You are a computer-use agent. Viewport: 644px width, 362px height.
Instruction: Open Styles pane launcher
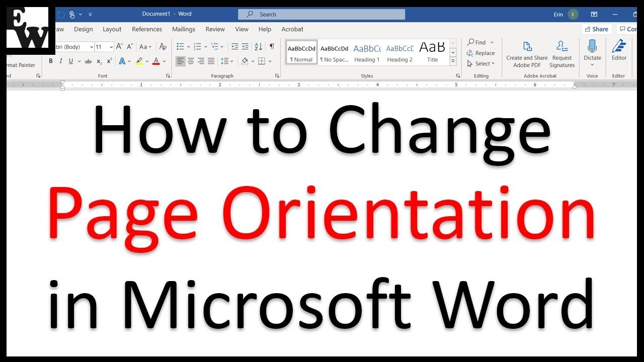(458, 76)
